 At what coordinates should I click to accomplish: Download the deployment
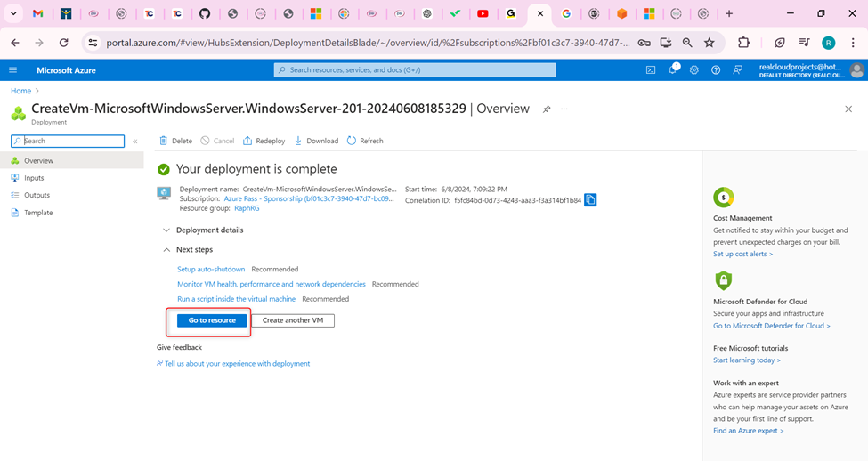(x=316, y=141)
